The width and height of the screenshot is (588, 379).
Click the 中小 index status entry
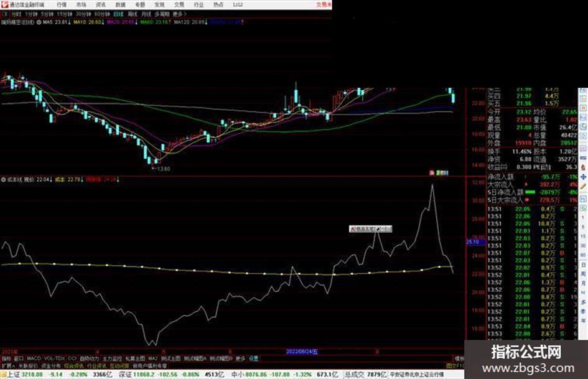tap(284, 375)
